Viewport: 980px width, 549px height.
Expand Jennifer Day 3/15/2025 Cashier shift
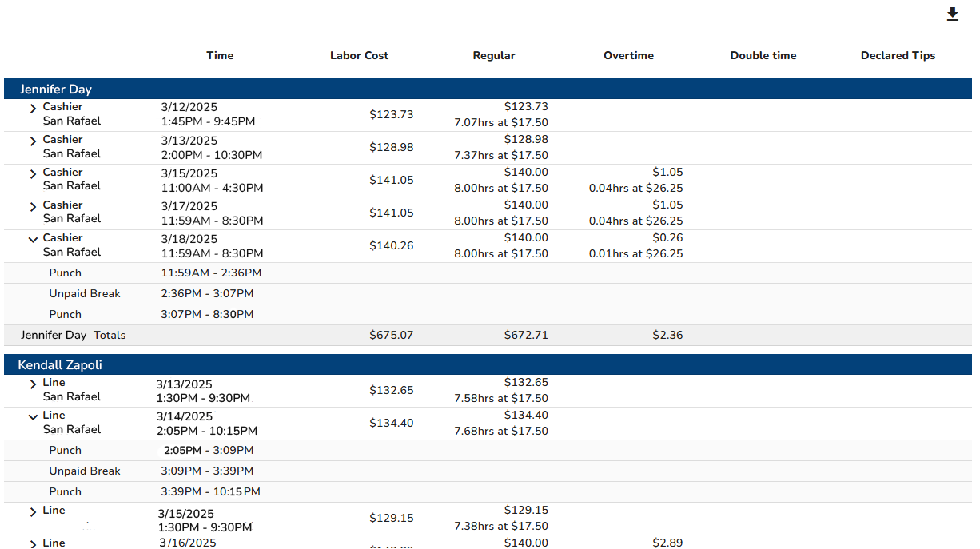33,174
